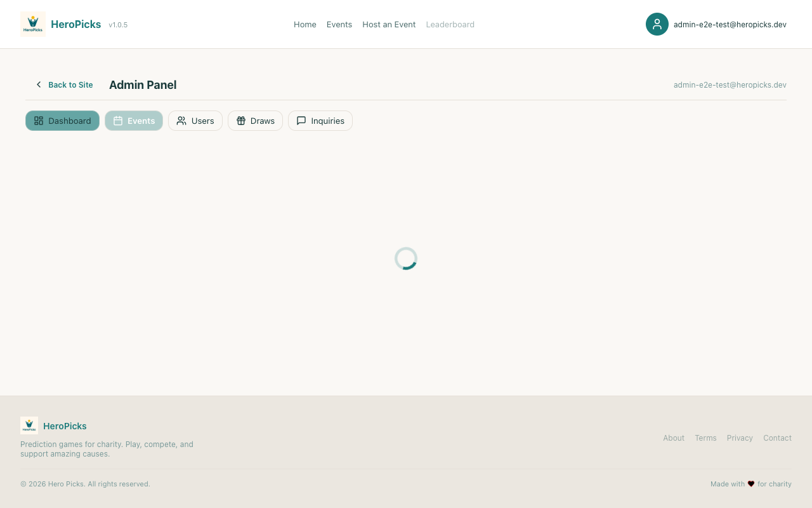Go to Events in the top navigation
Image resolution: width=812 pixels, height=508 pixels.
(339, 24)
